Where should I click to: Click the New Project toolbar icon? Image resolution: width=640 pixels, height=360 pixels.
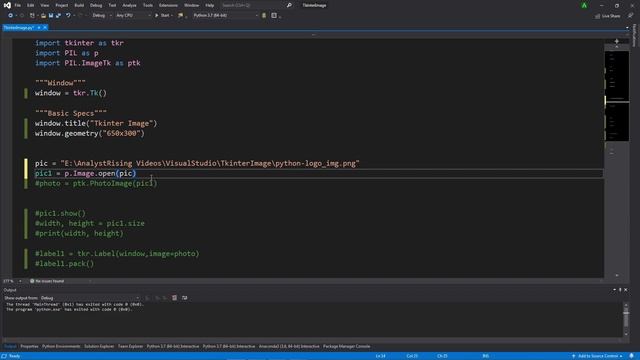[32, 16]
